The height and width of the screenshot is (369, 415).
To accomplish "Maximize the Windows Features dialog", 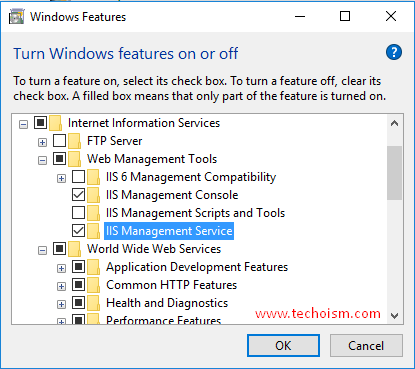I will pyautogui.click(x=345, y=16).
